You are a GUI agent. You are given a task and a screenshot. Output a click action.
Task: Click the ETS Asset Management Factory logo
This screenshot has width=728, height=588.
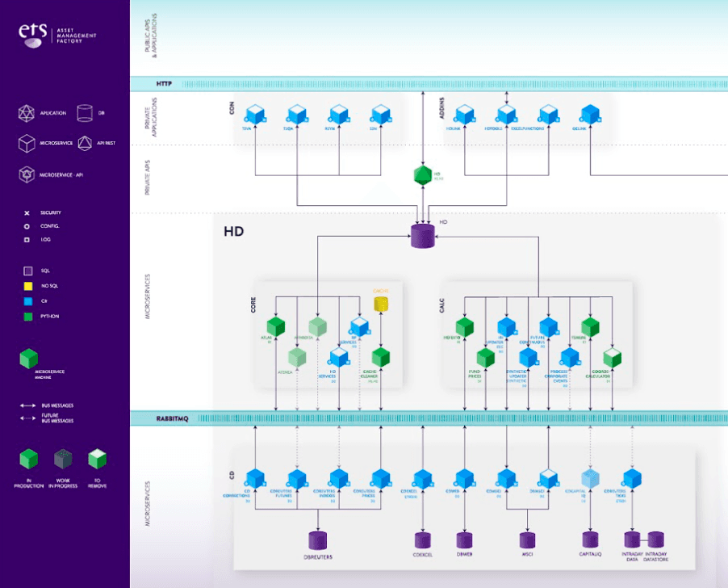click(57, 36)
